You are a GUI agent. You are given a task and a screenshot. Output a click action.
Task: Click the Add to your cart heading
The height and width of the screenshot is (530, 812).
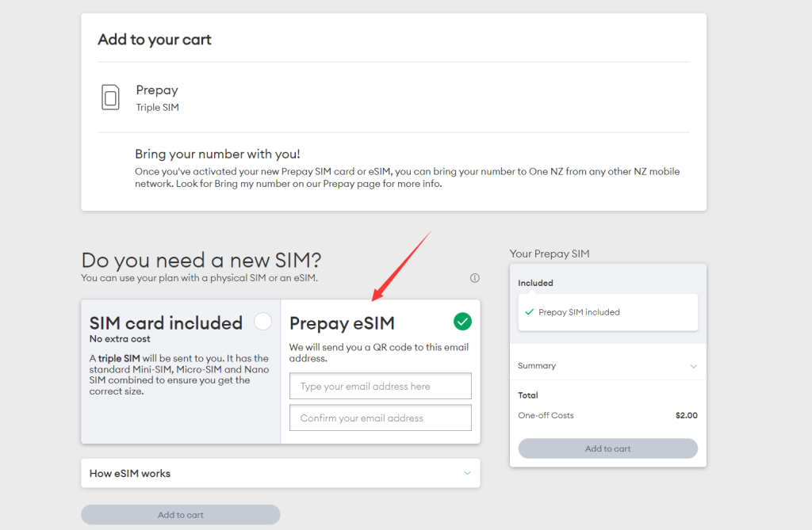click(155, 40)
